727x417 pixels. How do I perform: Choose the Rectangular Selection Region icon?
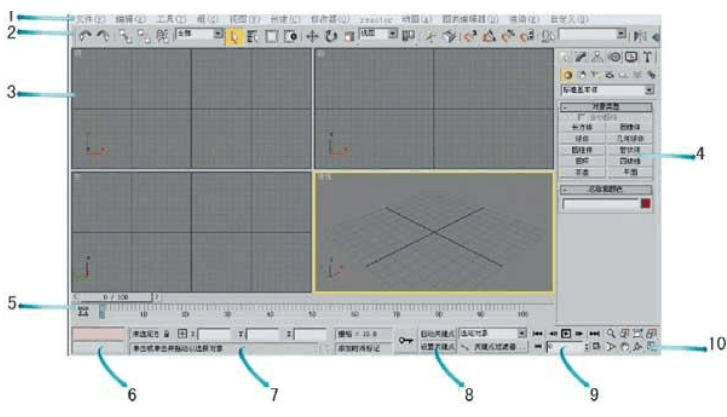pos(271,36)
